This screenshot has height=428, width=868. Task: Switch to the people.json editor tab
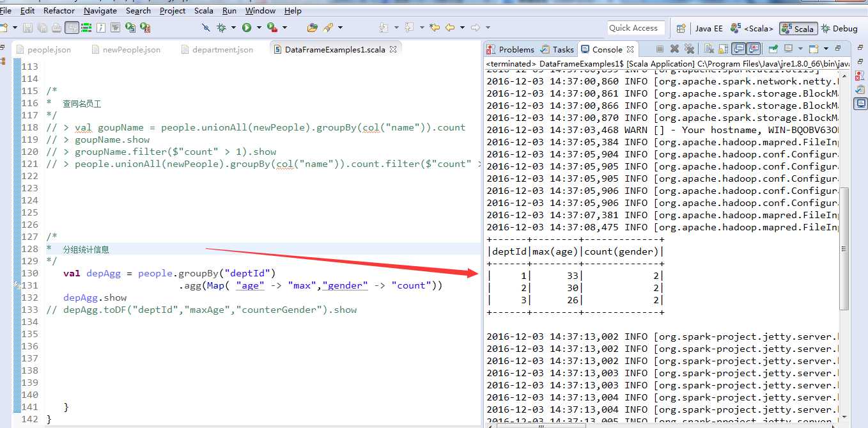pos(43,49)
